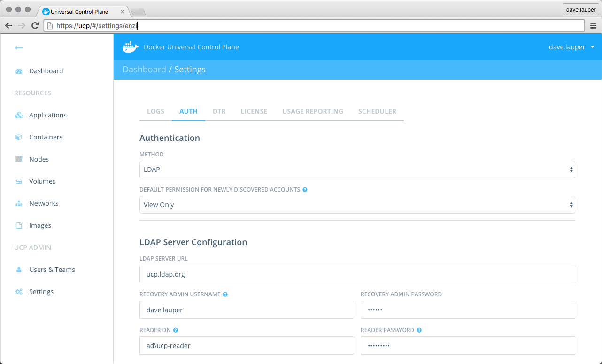This screenshot has width=602, height=364.
Task: Reload the page with browser refresh button
Action: [35, 26]
